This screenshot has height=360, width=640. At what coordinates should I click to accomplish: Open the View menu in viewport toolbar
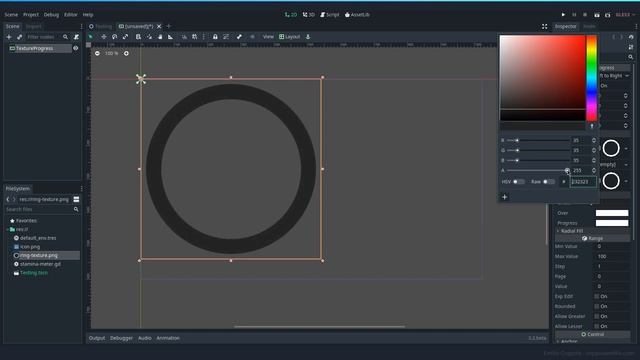coord(268,37)
